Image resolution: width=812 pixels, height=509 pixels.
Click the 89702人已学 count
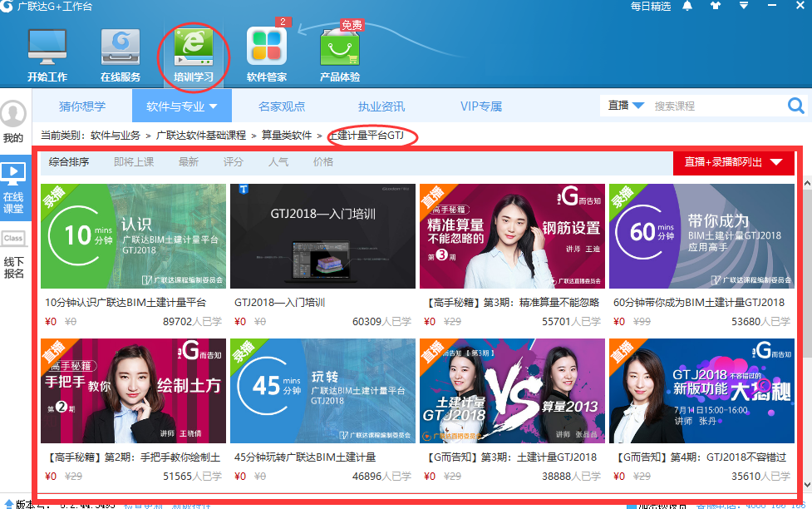192,321
